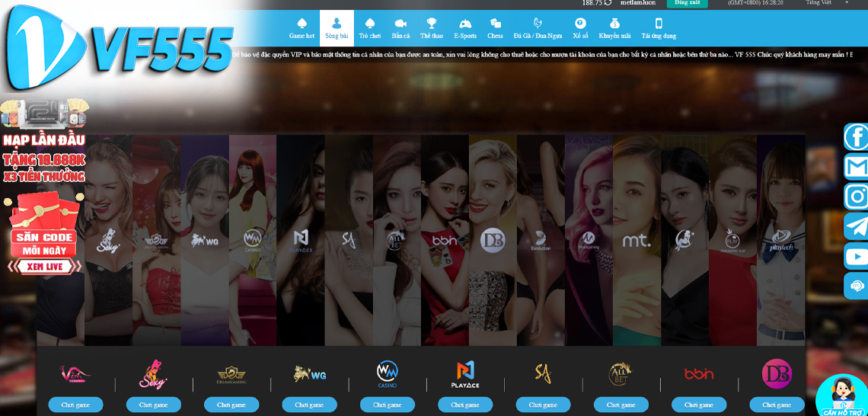
Task: Select the Playtech dealer banner panel
Action: point(781,241)
